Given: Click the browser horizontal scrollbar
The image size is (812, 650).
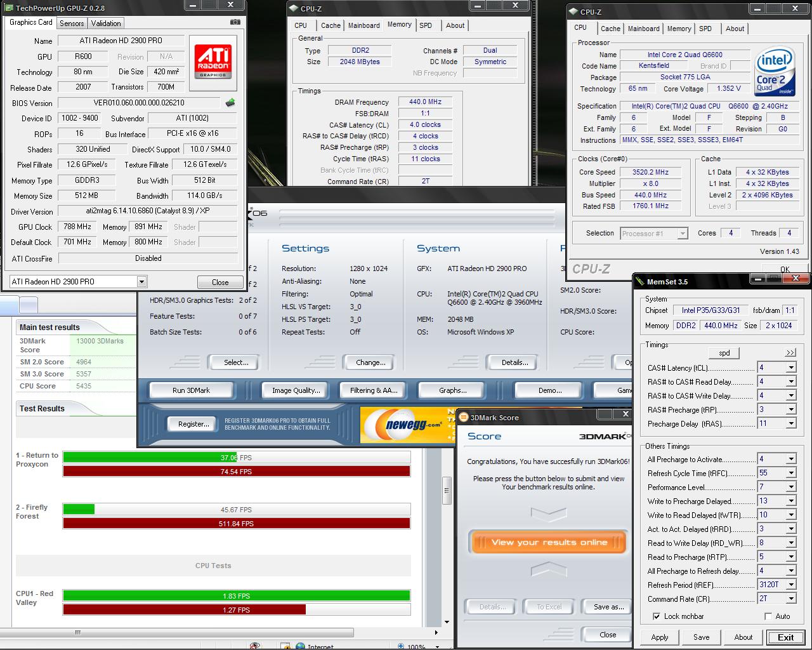Looking at the screenshot, I should 177,632.
